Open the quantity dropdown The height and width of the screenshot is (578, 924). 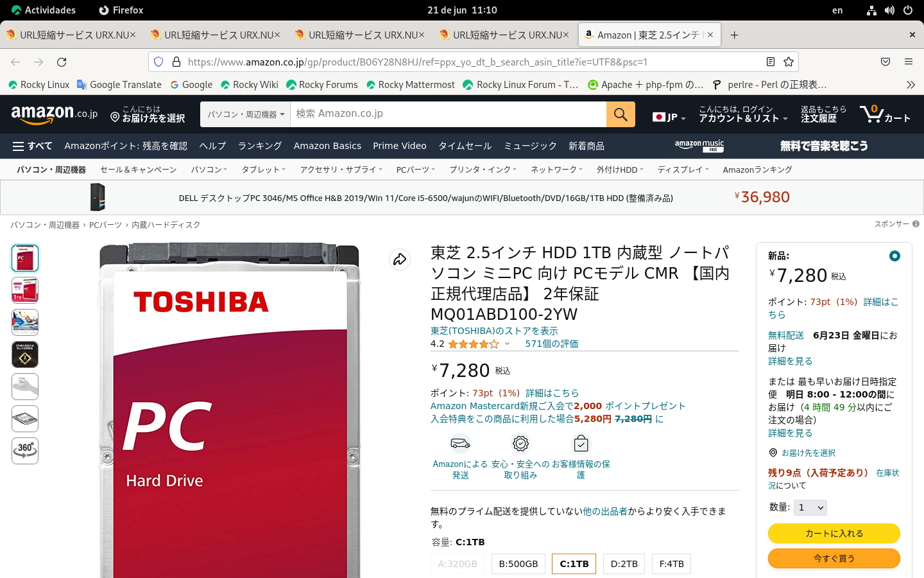pyautogui.click(x=810, y=507)
